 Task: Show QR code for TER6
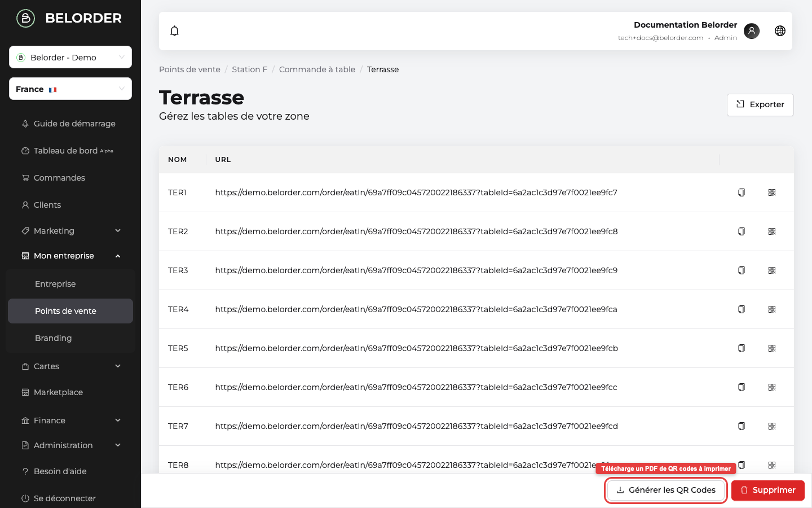(772, 387)
